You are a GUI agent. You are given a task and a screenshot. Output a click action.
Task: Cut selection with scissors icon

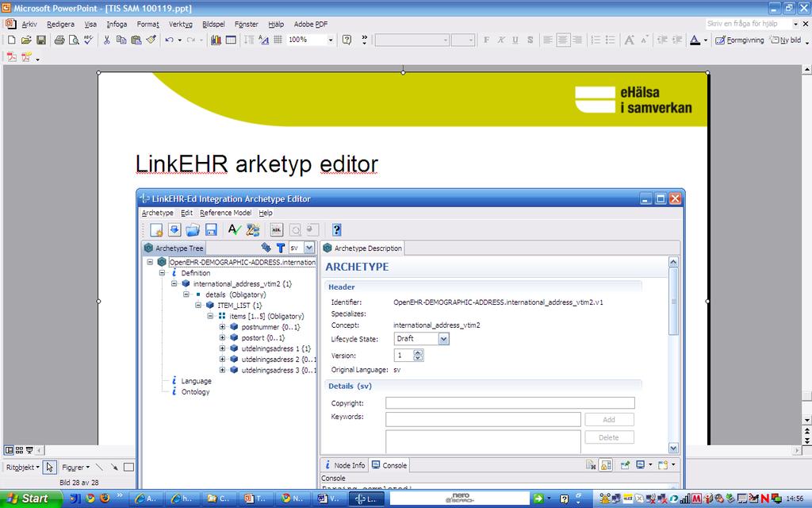[x=107, y=40]
